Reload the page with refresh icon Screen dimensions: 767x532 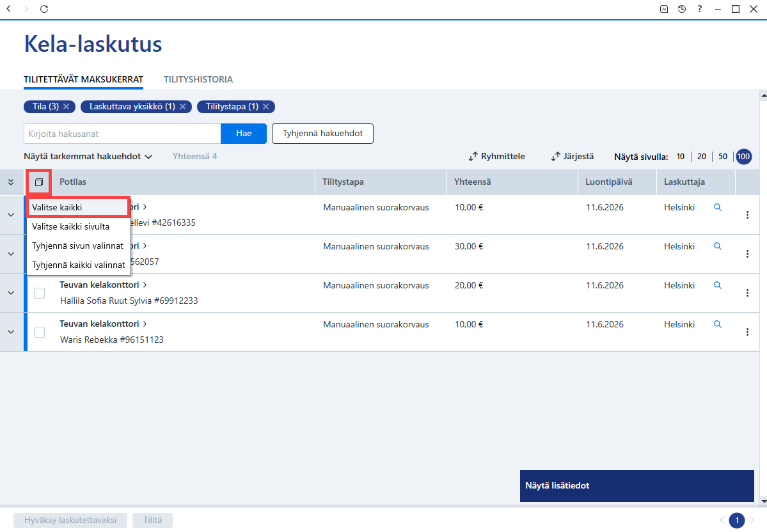[x=44, y=9]
